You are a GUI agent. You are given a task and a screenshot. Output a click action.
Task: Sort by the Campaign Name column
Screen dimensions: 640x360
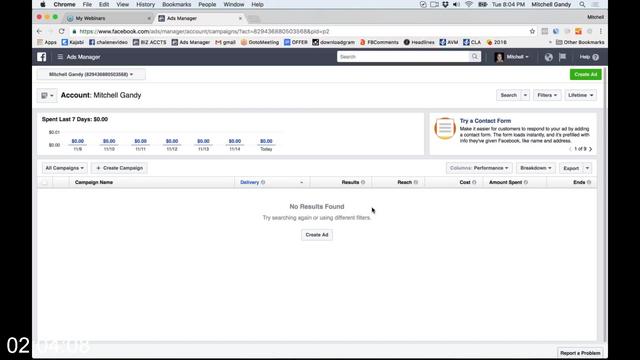click(94, 182)
